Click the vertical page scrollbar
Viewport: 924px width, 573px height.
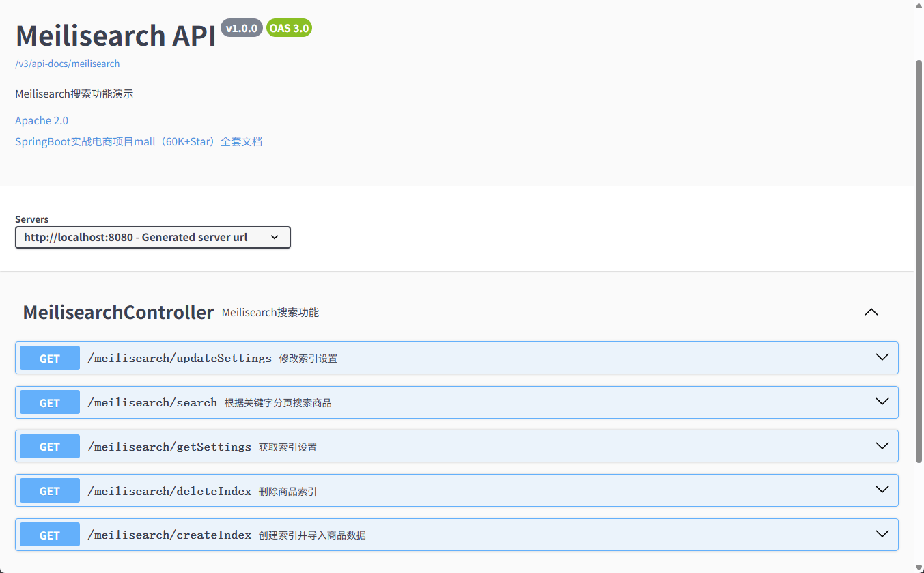tap(919, 273)
